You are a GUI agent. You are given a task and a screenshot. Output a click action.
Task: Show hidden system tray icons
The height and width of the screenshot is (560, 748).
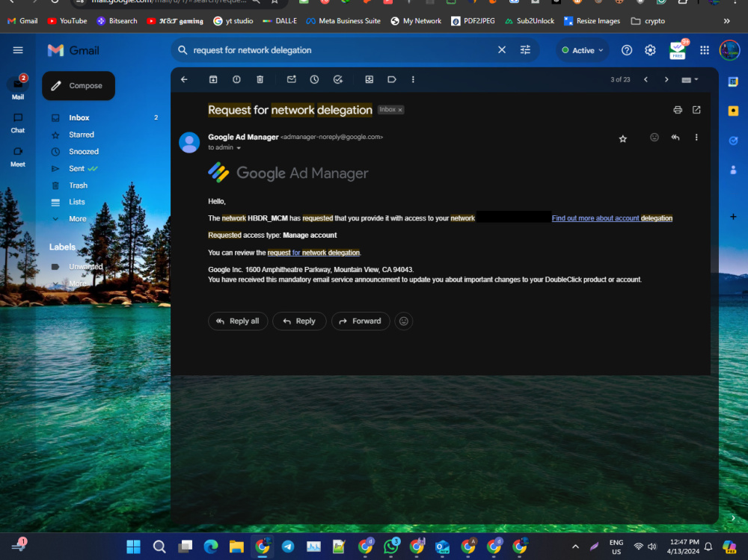575,547
